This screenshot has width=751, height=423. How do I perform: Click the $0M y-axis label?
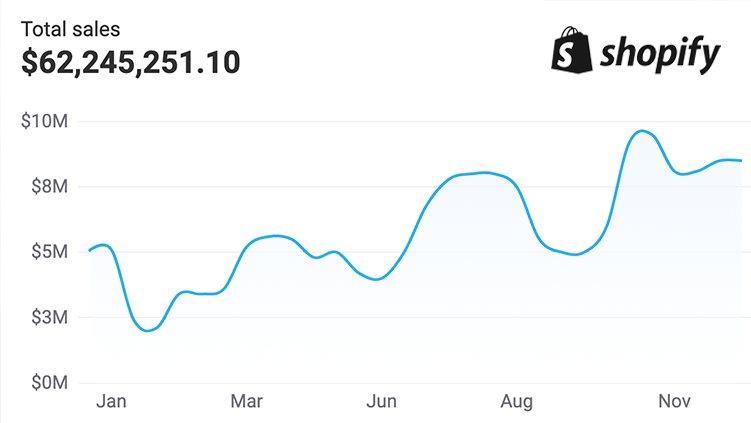pyautogui.click(x=49, y=382)
